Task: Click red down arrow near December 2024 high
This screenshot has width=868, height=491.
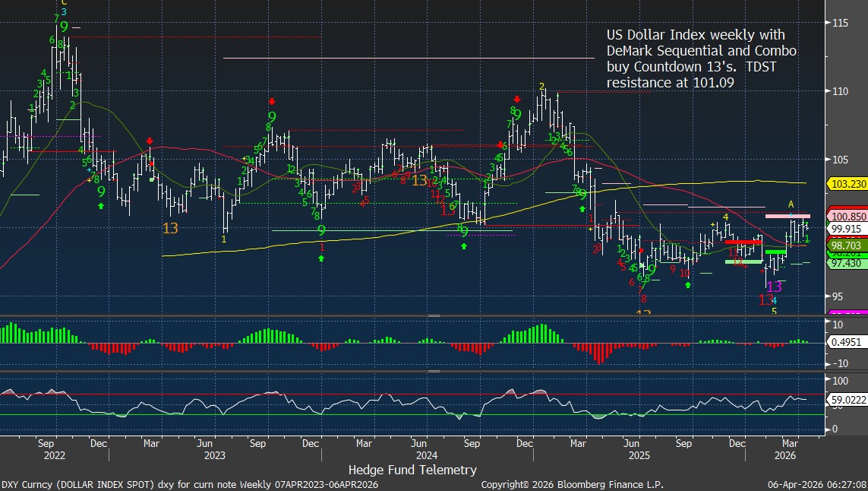Action: [x=517, y=99]
